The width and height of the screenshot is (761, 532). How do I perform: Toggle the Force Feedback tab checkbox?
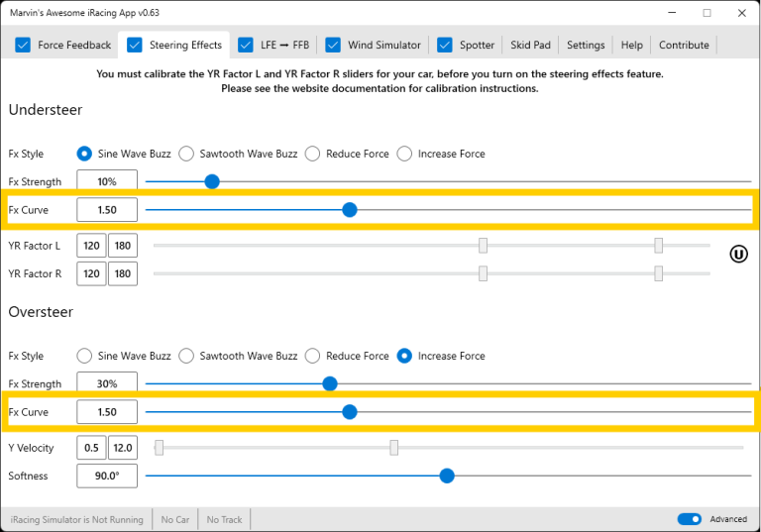pyautogui.click(x=23, y=45)
